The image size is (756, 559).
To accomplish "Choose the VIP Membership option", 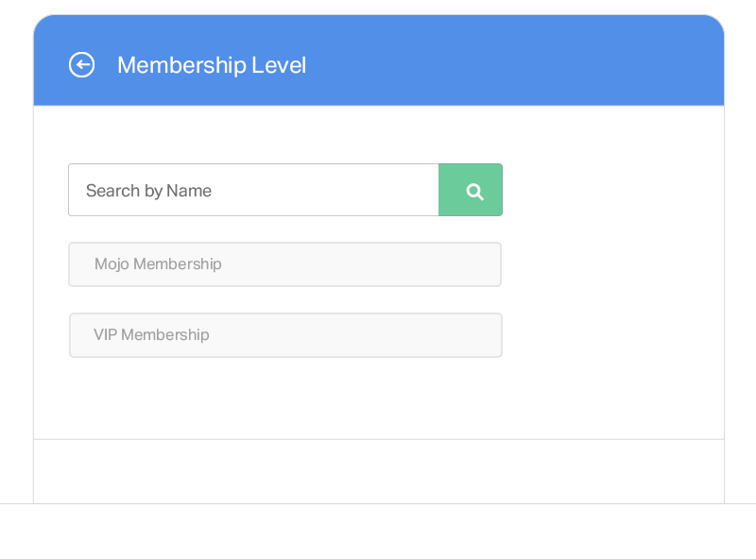I will coord(286,335).
